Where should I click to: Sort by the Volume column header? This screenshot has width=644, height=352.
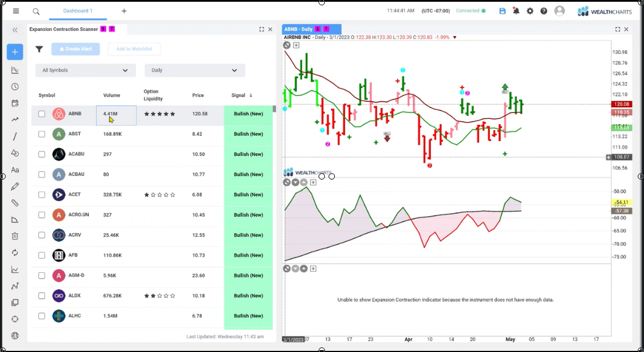click(112, 95)
